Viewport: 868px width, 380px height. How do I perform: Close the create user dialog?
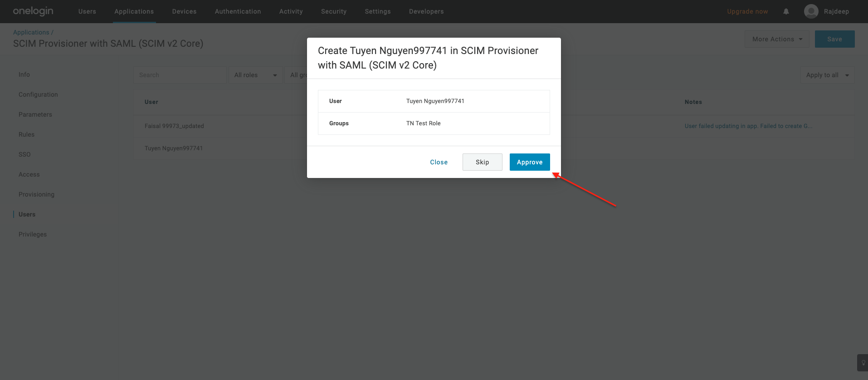pos(439,162)
